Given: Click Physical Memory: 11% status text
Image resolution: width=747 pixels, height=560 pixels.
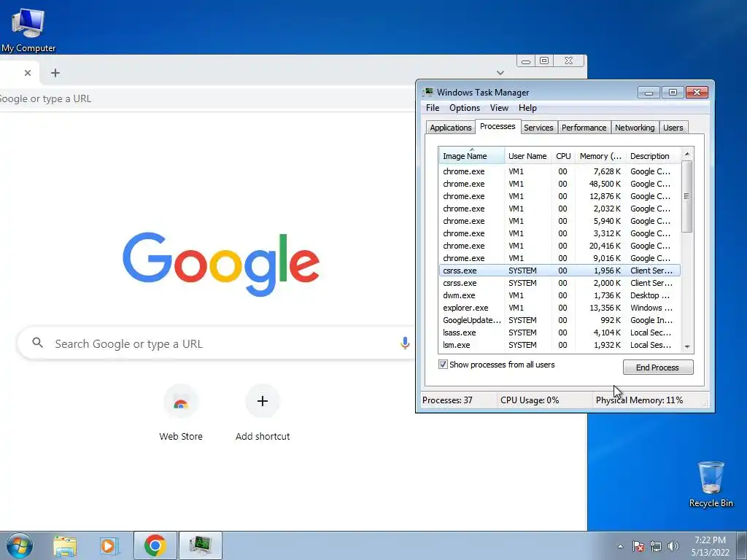Looking at the screenshot, I should [639, 400].
